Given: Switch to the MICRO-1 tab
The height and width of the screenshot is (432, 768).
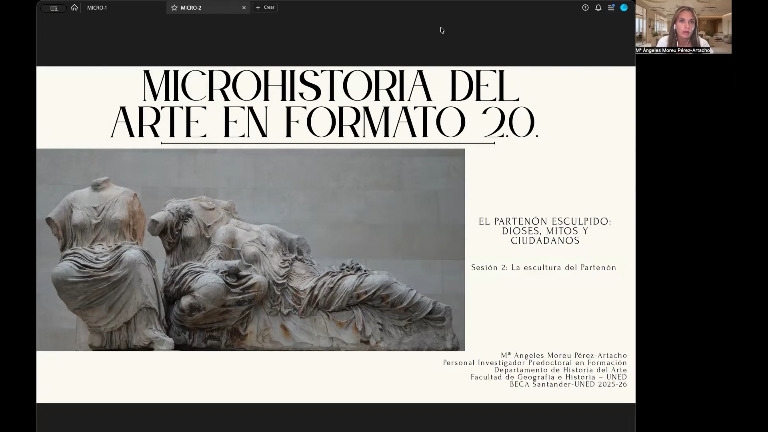Looking at the screenshot, I should 97,8.
